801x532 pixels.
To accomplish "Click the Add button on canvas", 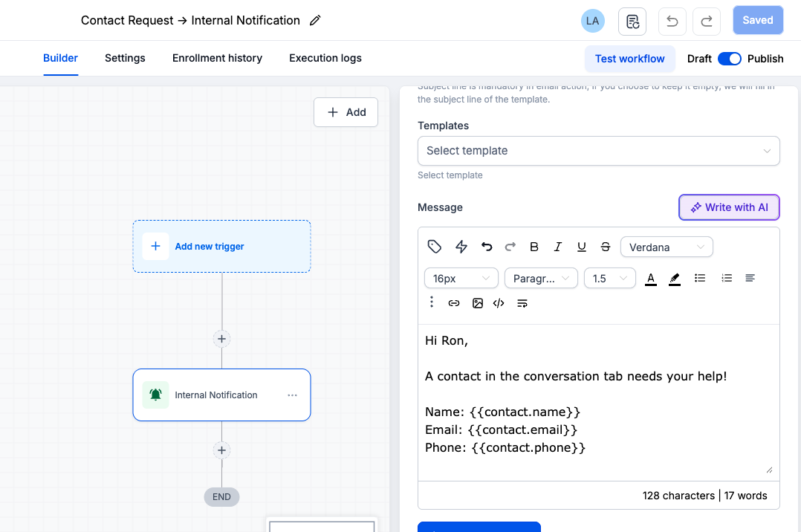I will pos(346,112).
